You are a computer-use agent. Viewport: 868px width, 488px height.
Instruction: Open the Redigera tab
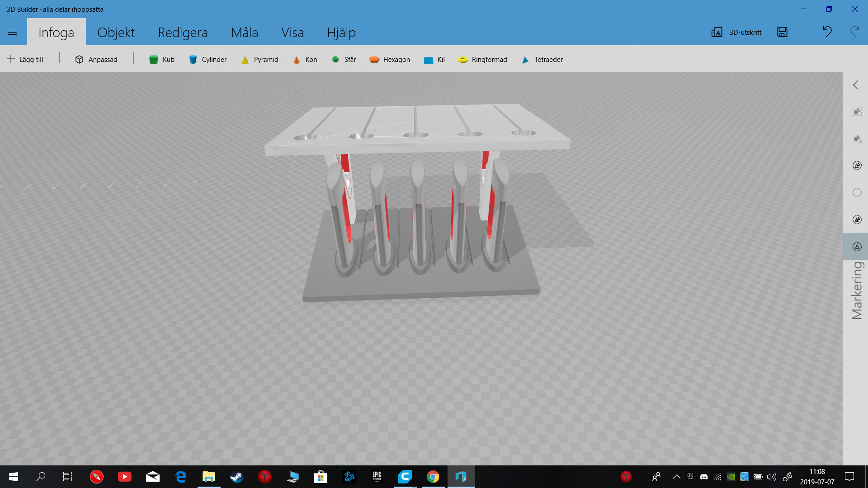(183, 32)
